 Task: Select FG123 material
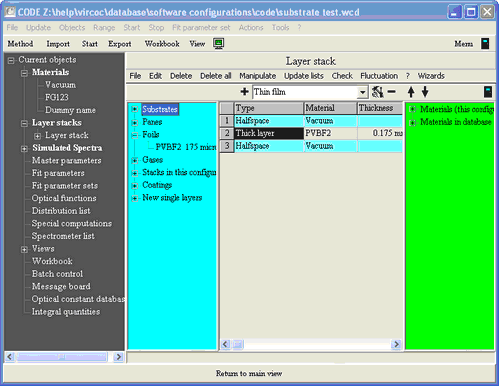tap(57, 97)
